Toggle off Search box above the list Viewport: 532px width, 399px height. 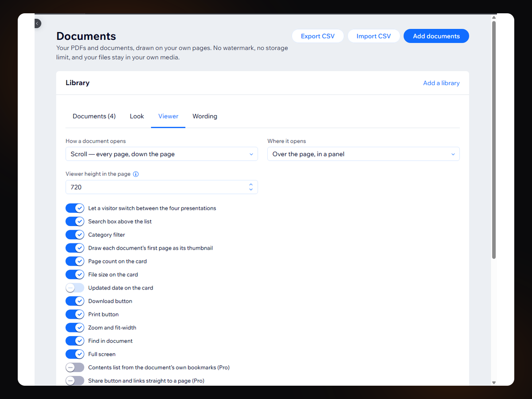coord(75,222)
